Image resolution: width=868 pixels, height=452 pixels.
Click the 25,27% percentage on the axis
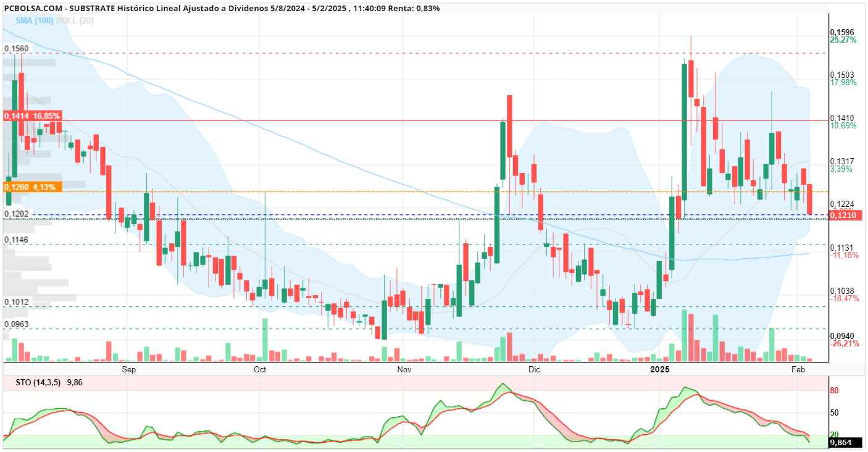(843, 40)
